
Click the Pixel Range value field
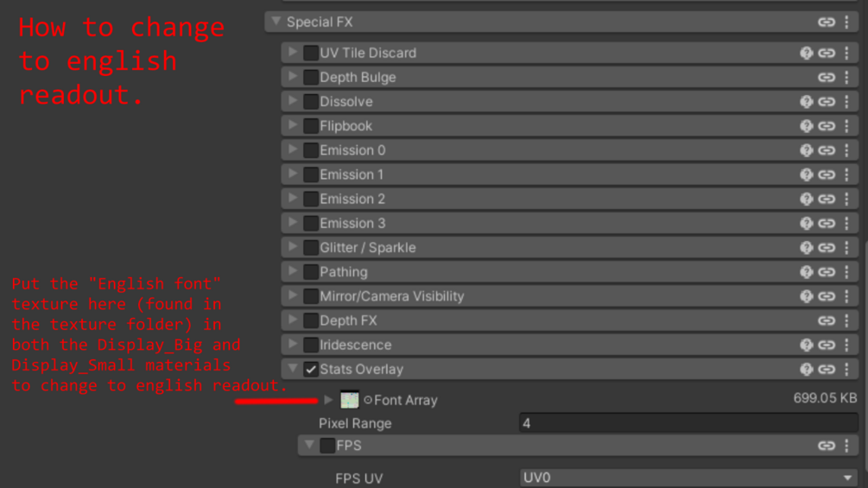[688, 423]
